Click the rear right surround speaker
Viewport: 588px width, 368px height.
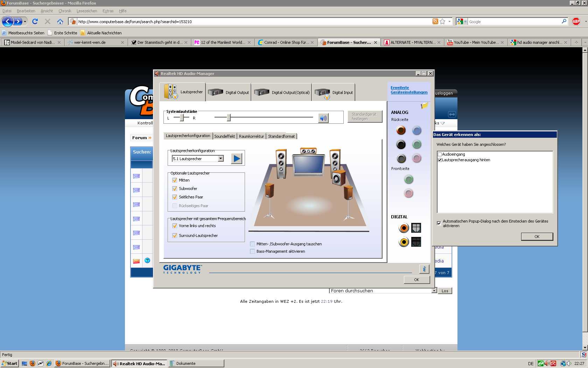tap(348, 202)
